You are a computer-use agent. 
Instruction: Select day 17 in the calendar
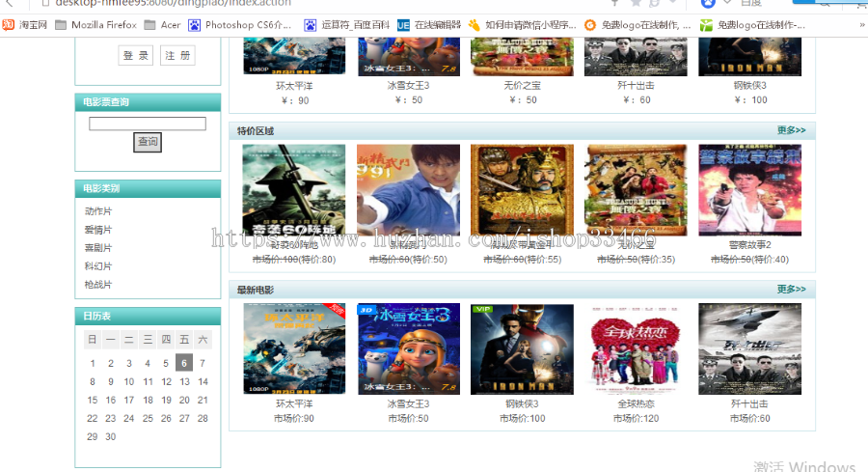click(x=129, y=400)
